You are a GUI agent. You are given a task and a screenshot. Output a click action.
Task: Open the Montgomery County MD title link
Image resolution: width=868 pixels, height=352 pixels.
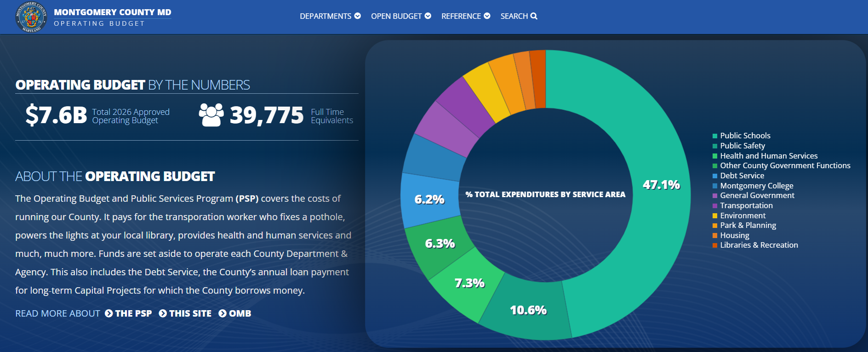click(x=112, y=12)
